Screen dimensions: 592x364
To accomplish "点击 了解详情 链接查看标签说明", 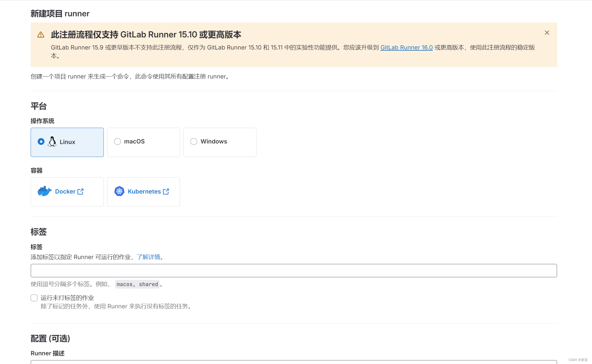I will click(x=149, y=257).
